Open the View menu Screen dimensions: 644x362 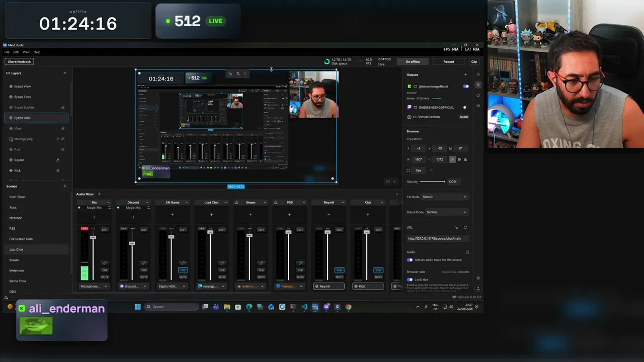coord(26,52)
